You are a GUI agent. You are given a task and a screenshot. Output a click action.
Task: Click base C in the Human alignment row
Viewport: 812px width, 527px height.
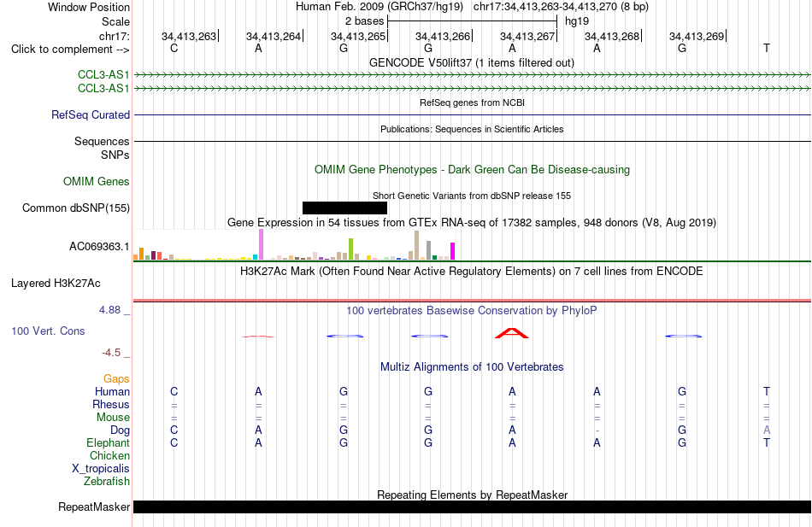pyautogui.click(x=174, y=391)
